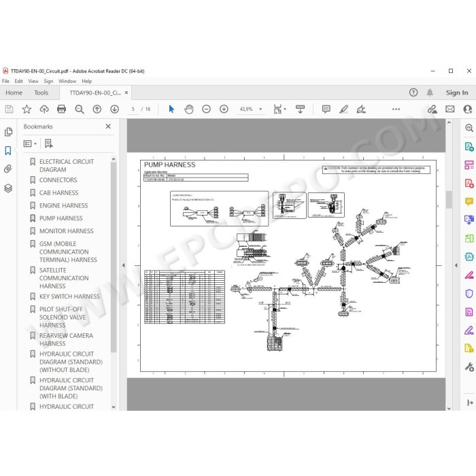This screenshot has height=476, width=476.
Task: Go to previous page arrow
Action: pyautogui.click(x=97, y=109)
